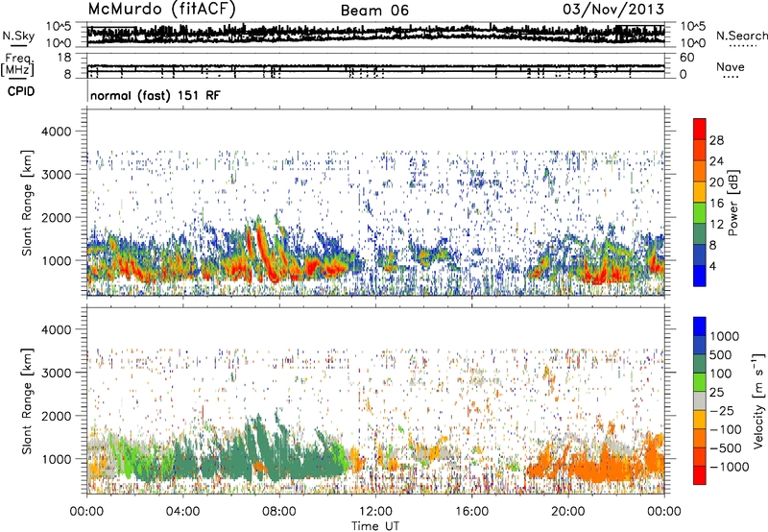
Task: Click the 'Power [dB]' colorbar label
Action: 733,203
